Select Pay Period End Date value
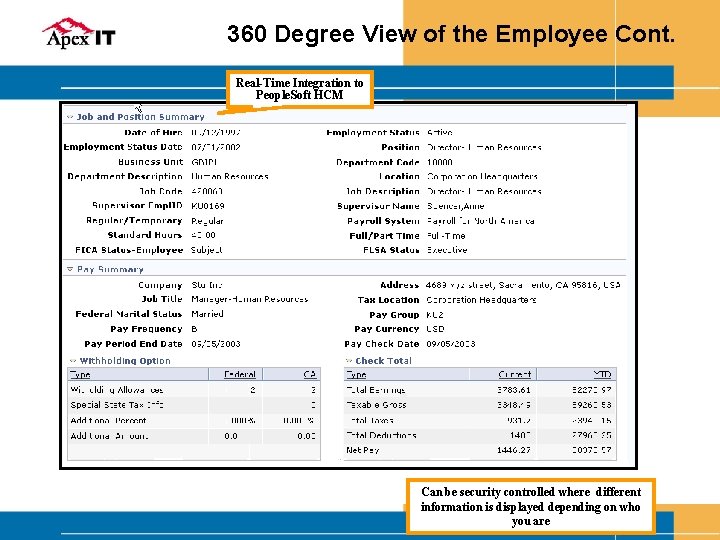 pyautogui.click(x=216, y=344)
